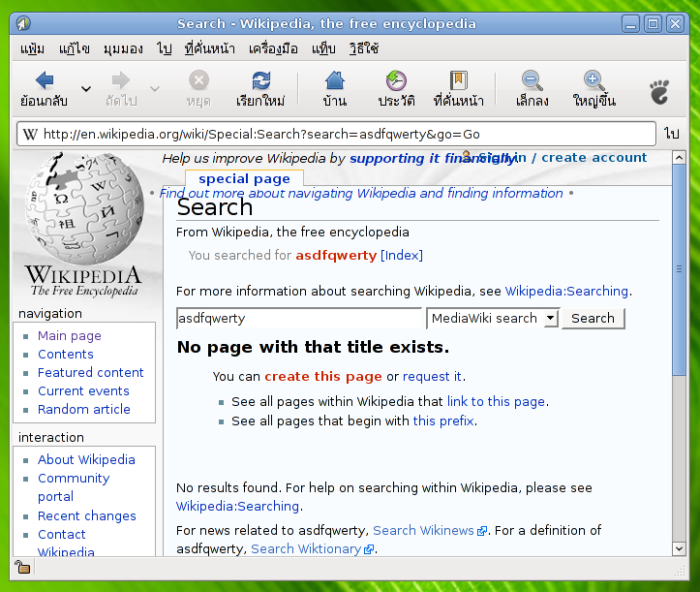Zoom in using the ใหญ่ขึ้น magnifier icon
The width and height of the screenshot is (700, 592).
point(594,80)
